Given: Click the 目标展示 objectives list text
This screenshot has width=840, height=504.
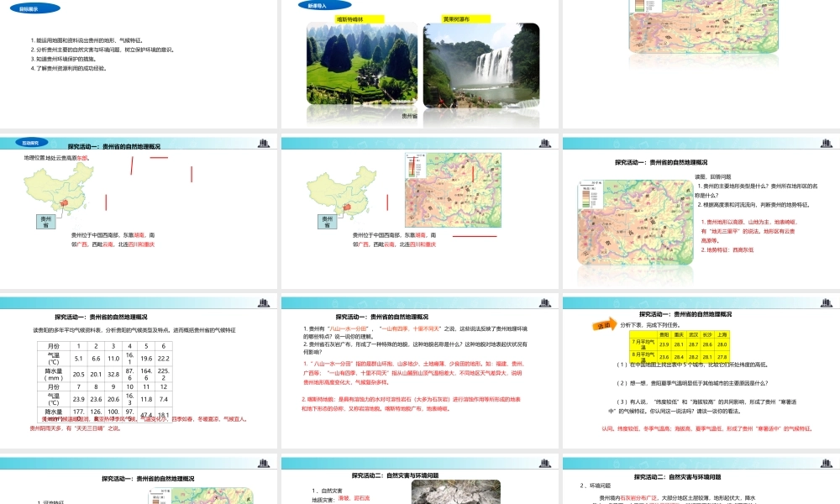Looking at the screenshot, I should pos(102,54).
